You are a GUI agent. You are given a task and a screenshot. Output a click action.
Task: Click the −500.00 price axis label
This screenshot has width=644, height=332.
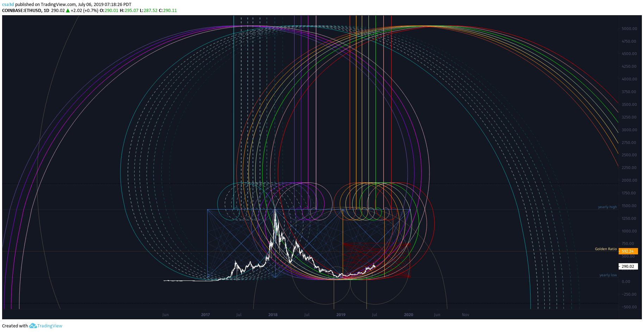point(629,307)
